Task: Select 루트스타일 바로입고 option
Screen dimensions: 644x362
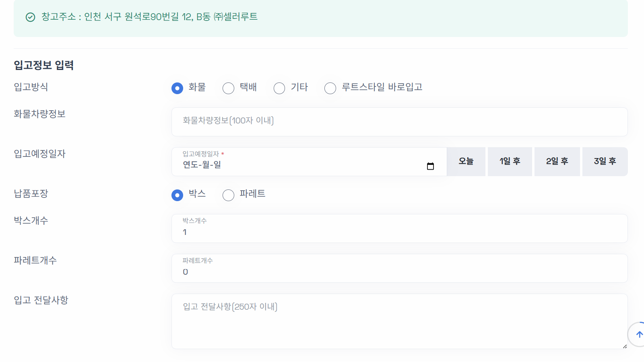Action: pos(330,88)
